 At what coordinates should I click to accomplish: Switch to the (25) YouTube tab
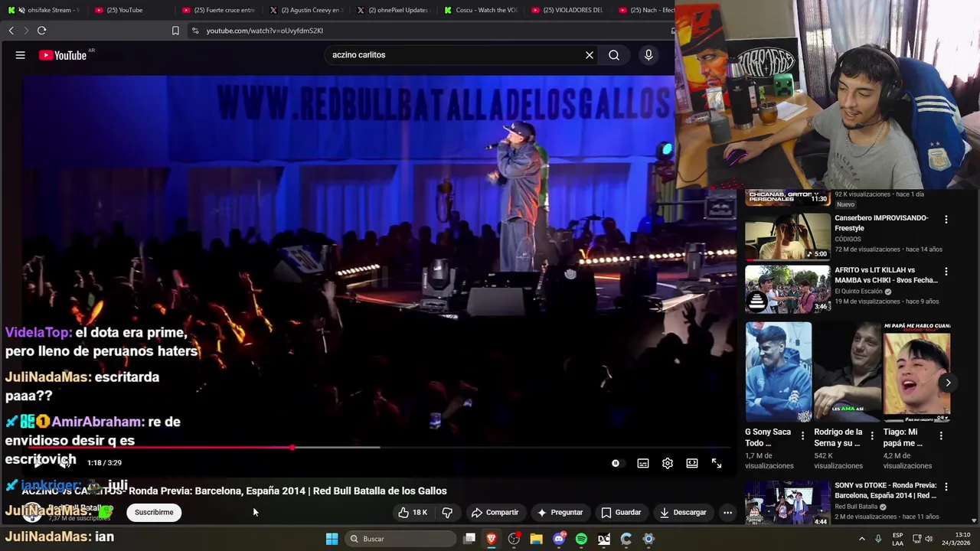125,10
